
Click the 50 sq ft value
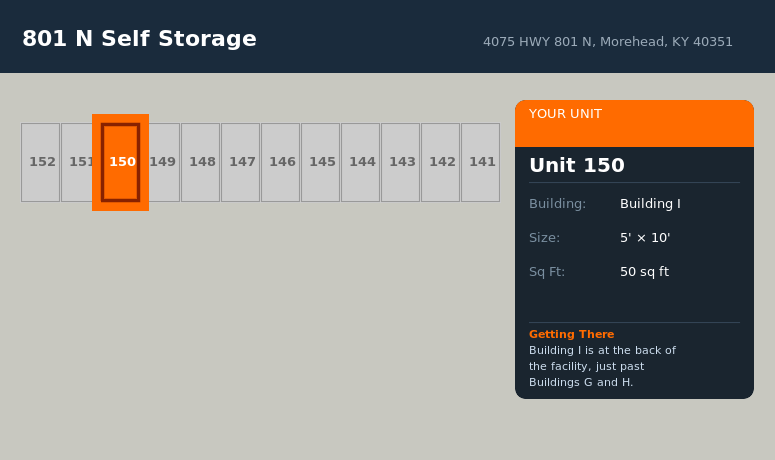point(644,272)
